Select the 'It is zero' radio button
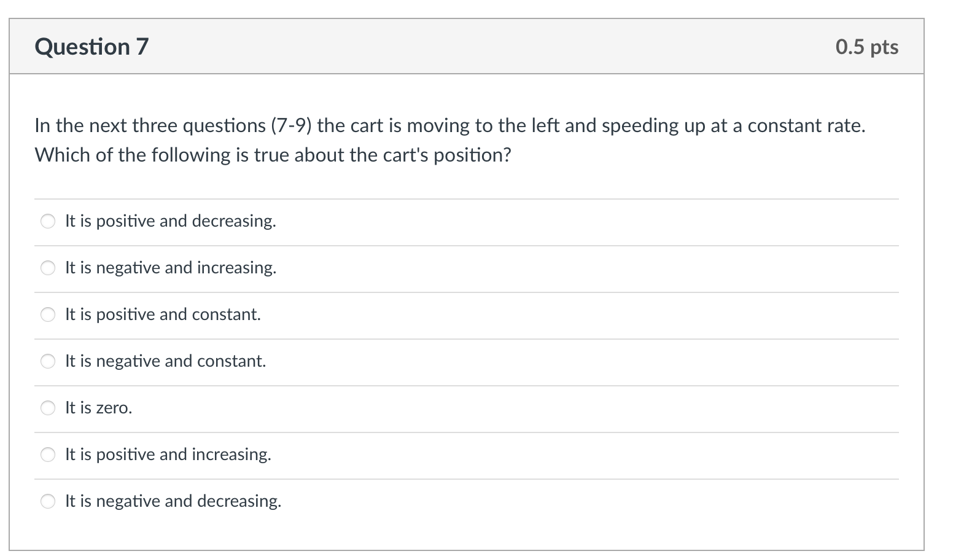The width and height of the screenshot is (980, 559). 48,408
